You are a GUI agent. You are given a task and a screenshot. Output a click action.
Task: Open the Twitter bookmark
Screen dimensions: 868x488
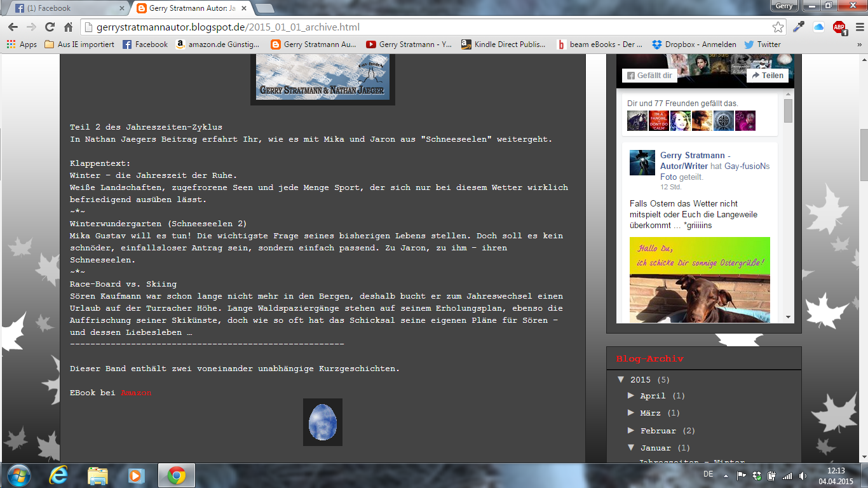coord(763,44)
